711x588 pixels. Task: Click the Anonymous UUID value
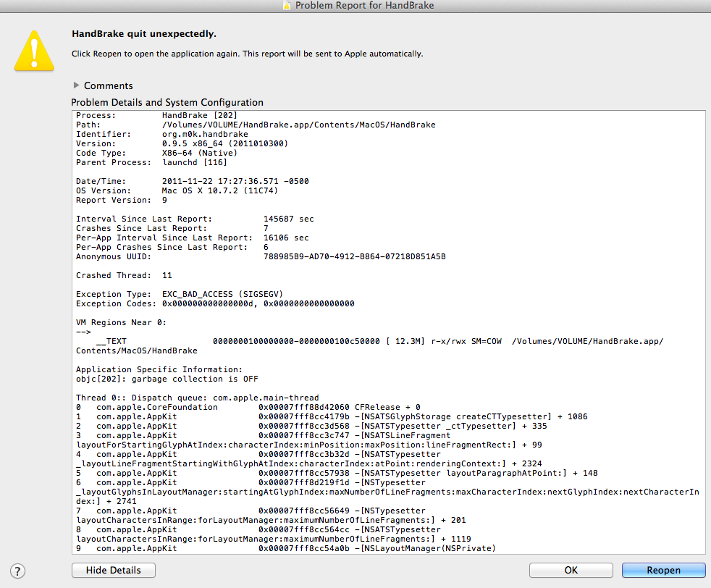[355, 256]
